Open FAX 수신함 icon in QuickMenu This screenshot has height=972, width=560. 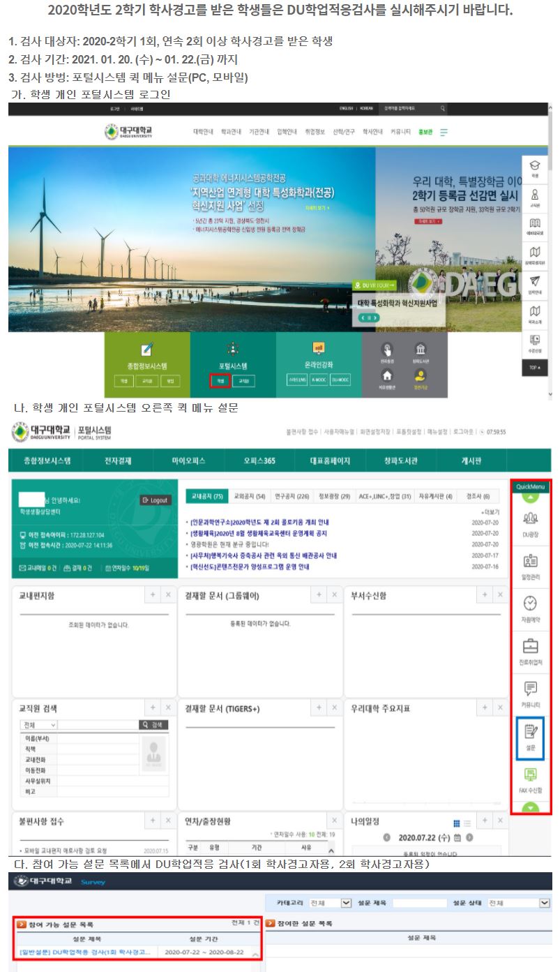point(531,779)
